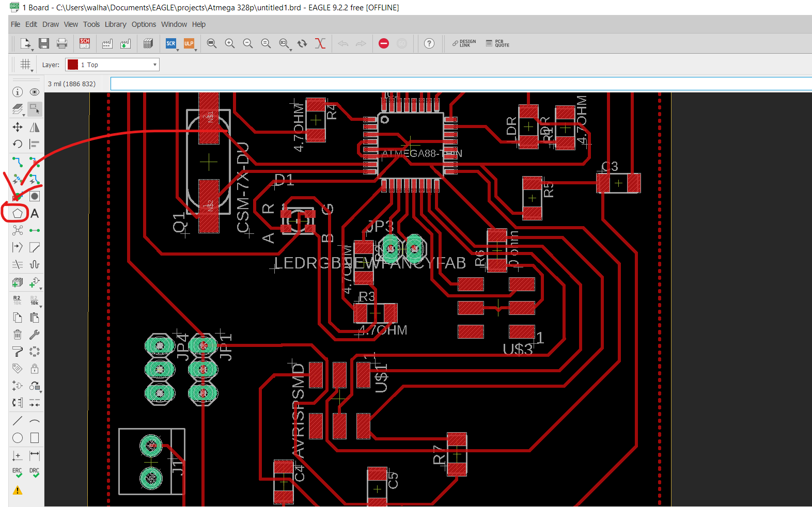The width and height of the screenshot is (812, 507).
Task: Run the DRC design rule check
Action: point(35,472)
